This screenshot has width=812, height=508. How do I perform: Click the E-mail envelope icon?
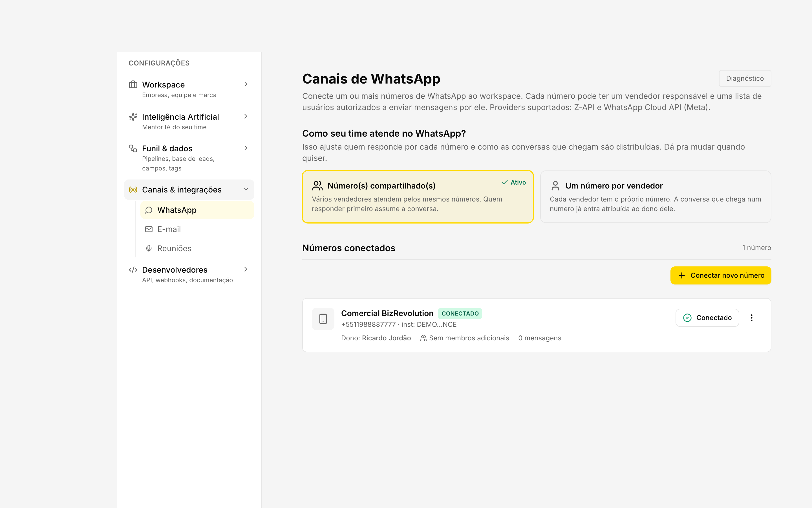(149, 229)
